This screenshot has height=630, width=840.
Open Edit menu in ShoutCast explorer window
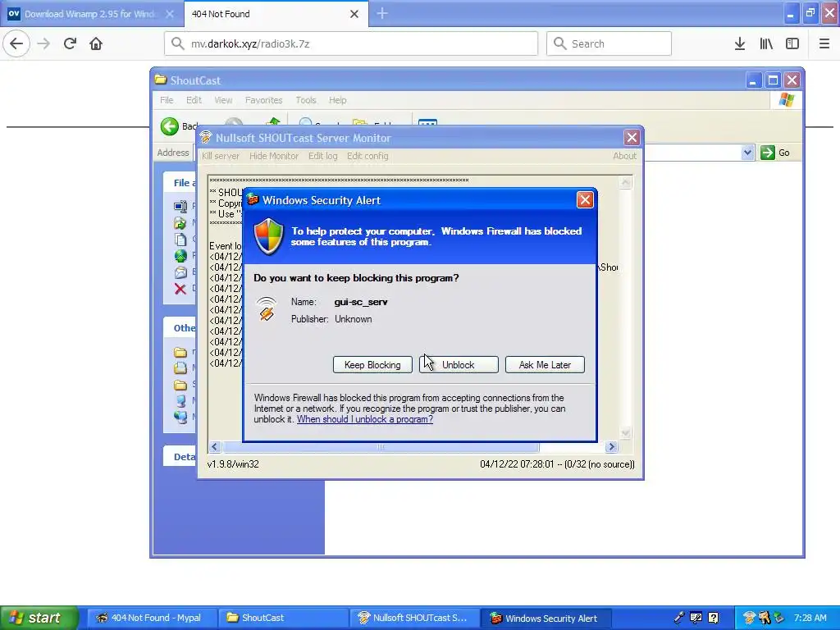click(x=194, y=100)
